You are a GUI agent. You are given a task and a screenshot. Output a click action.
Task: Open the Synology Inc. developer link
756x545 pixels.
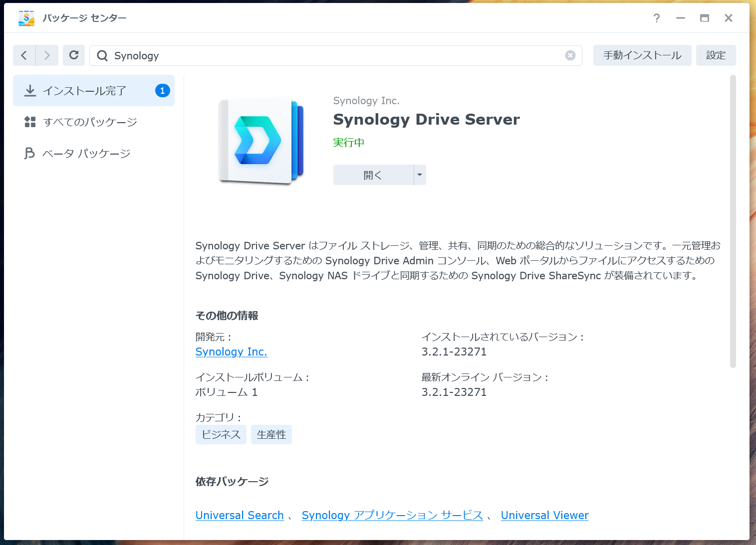(x=231, y=352)
